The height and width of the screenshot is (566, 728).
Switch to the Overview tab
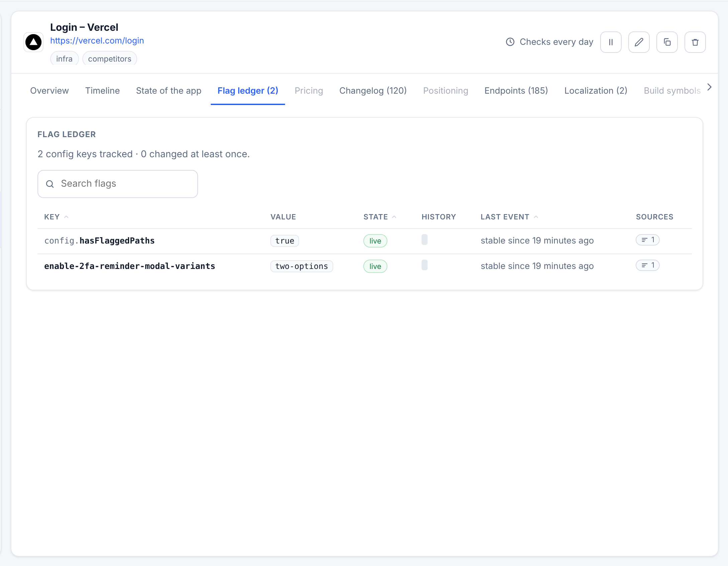(50, 91)
